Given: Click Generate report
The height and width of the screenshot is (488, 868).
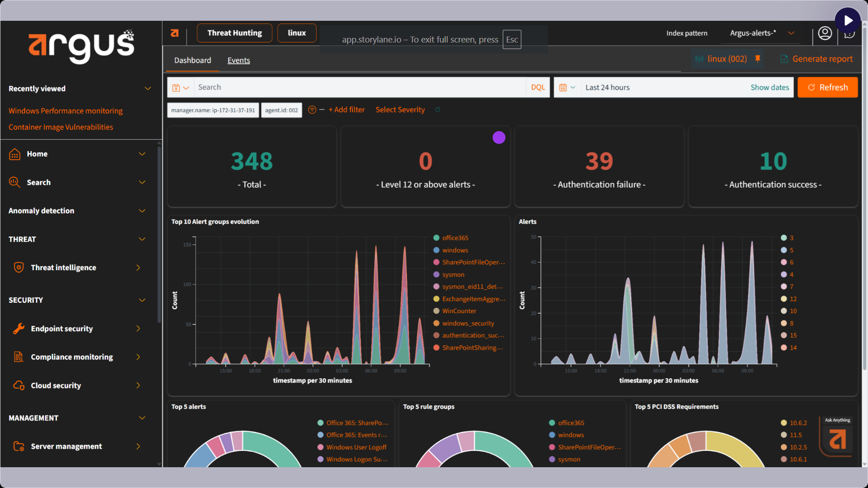Looking at the screenshot, I should pos(817,59).
